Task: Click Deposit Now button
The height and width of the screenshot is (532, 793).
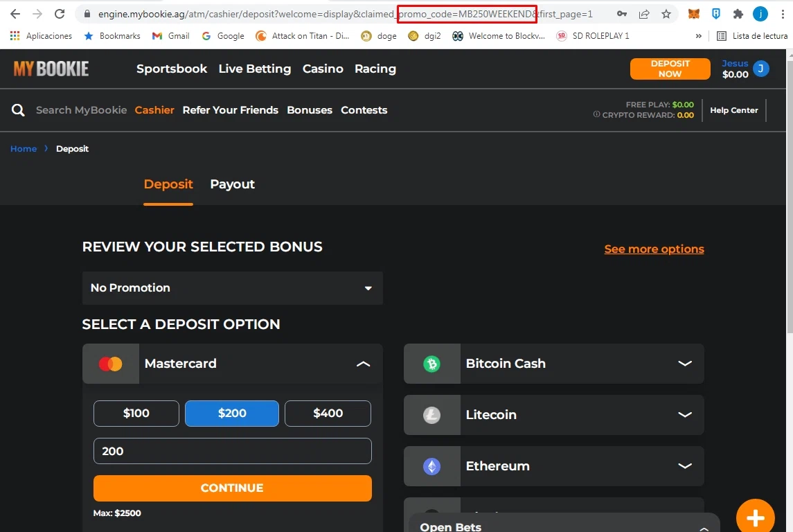Action: (670, 69)
